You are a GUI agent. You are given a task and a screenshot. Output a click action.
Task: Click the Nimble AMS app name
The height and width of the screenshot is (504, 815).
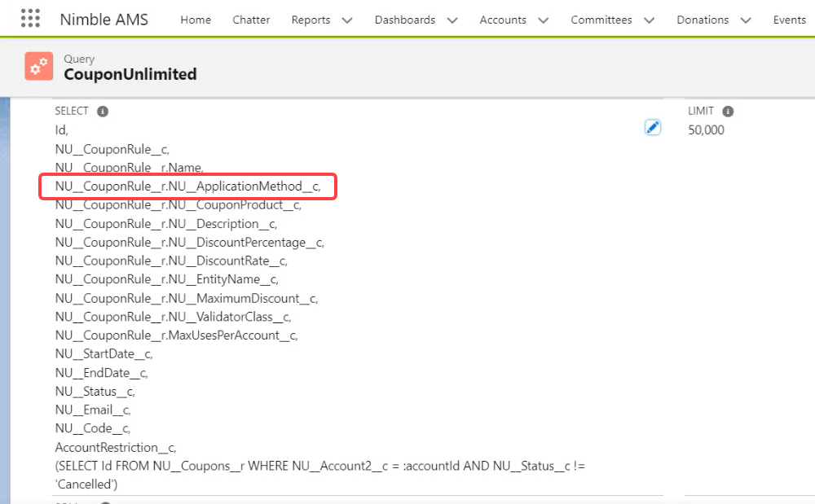click(x=104, y=20)
